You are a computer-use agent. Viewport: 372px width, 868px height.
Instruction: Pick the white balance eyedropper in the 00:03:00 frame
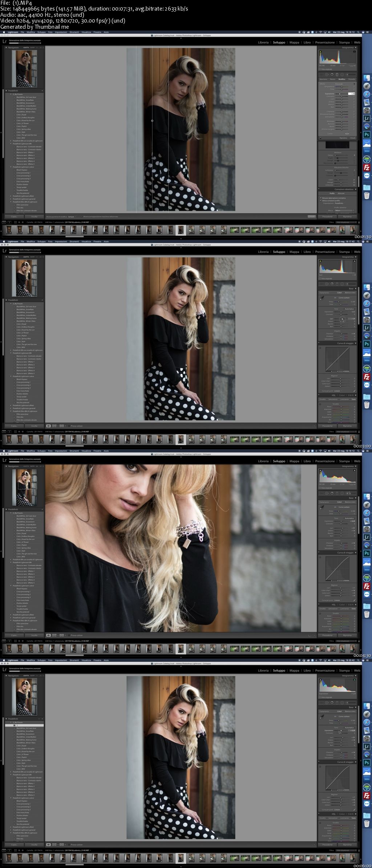(322, 298)
